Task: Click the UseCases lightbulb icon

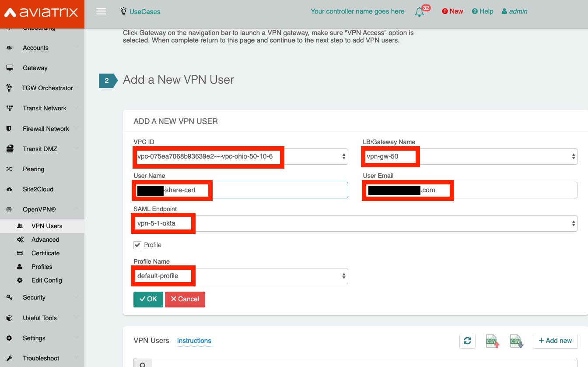Action: [124, 11]
